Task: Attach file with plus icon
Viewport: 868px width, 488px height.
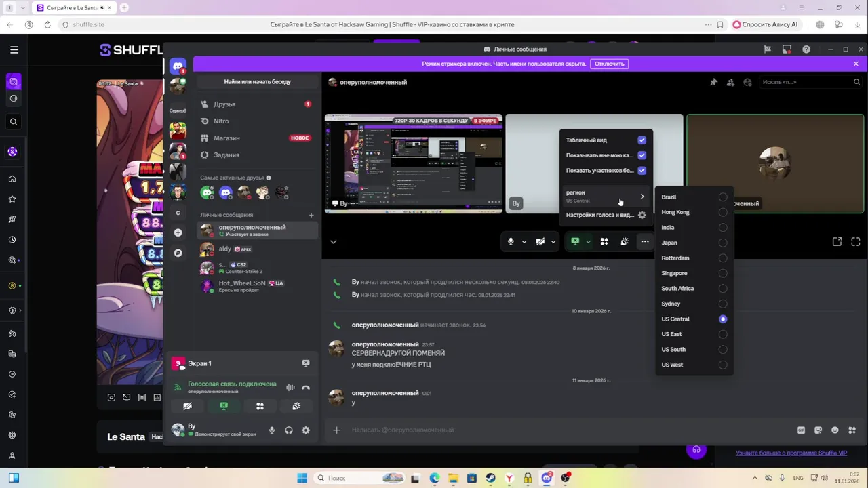Action: (336, 430)
